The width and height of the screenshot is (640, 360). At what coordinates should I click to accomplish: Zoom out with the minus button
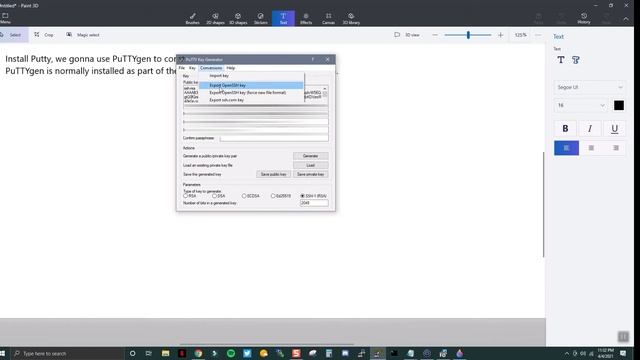[x=435, y=35]
